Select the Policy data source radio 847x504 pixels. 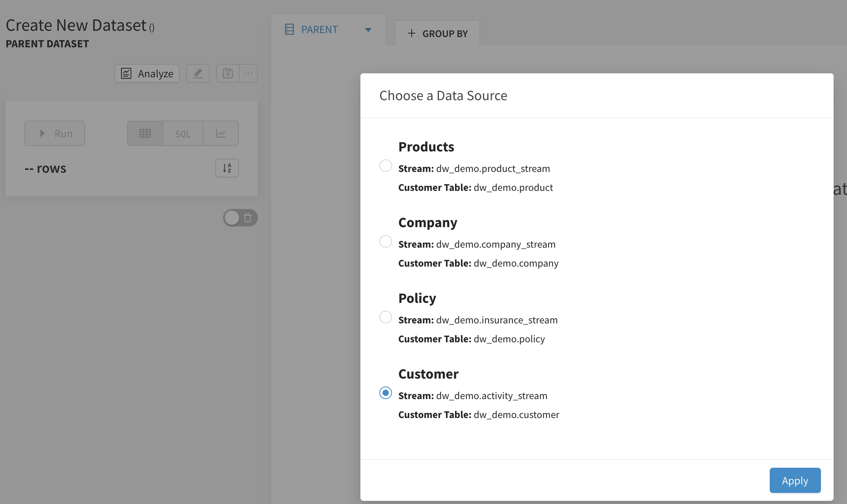(385, 317)
